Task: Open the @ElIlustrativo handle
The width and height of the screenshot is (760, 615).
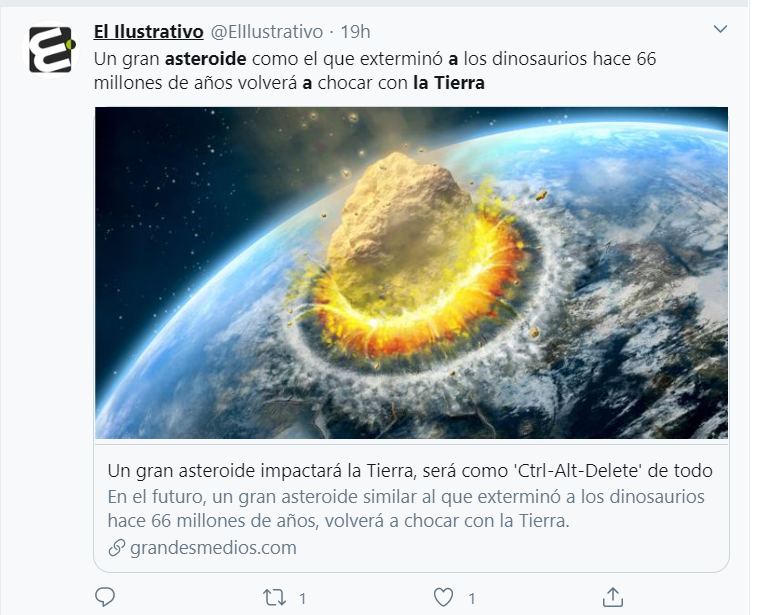Action: tap(267, 32)
